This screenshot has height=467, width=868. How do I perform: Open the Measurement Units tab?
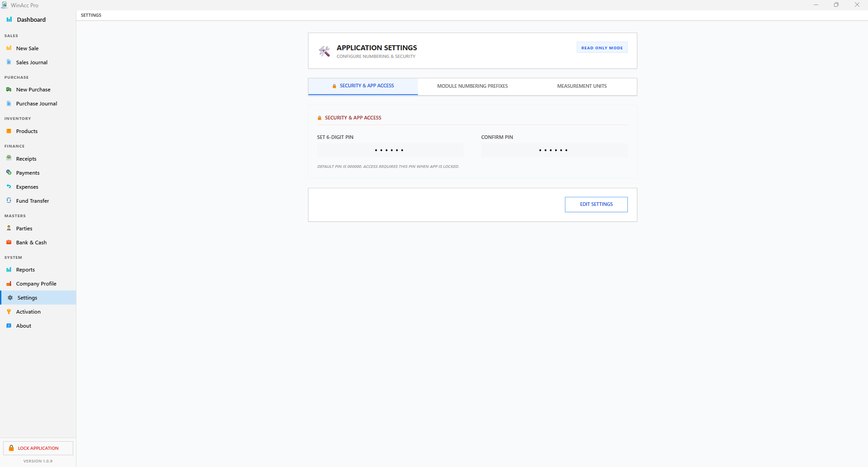click(582, 86)
